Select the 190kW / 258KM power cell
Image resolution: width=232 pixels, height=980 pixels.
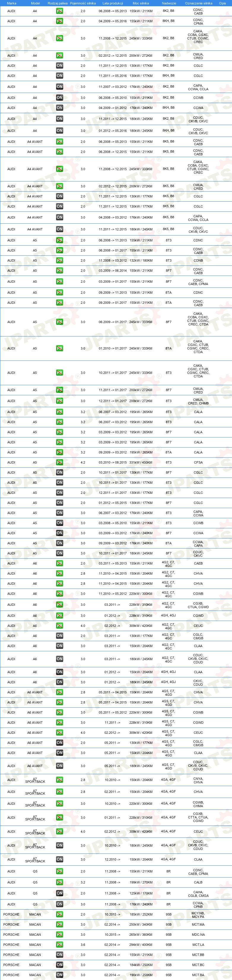point(141,975)
